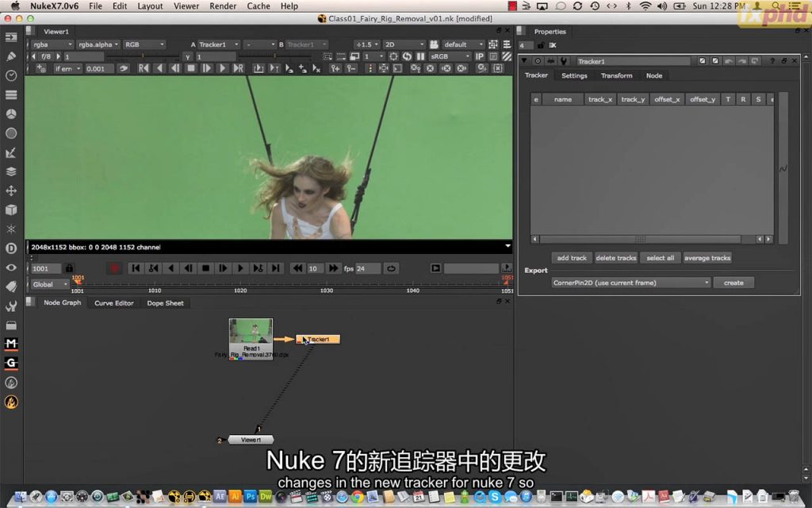Open the 2D view mode dropdown
The image size is (812, 508).
[x=404, y=44]
